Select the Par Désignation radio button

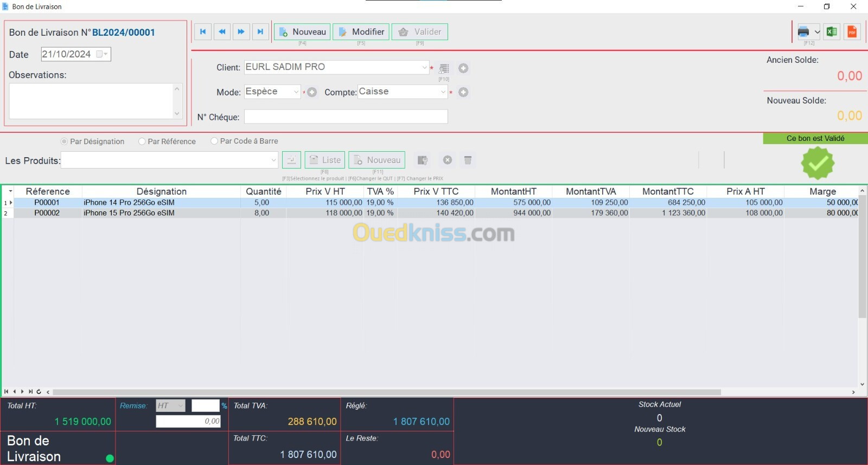point(64,141)
